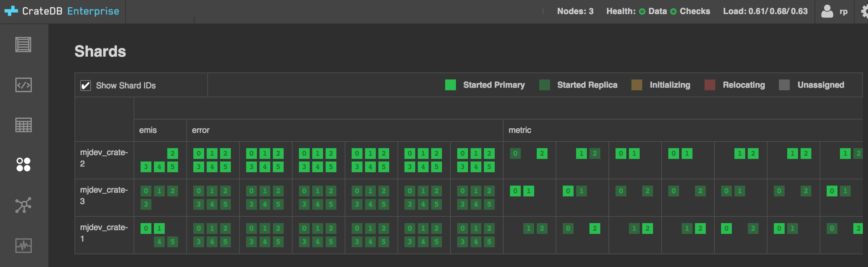Viewport: 868px width, 267px height.
Task: Click the CrateDB Enterprise title link
Action: point(71,11)
